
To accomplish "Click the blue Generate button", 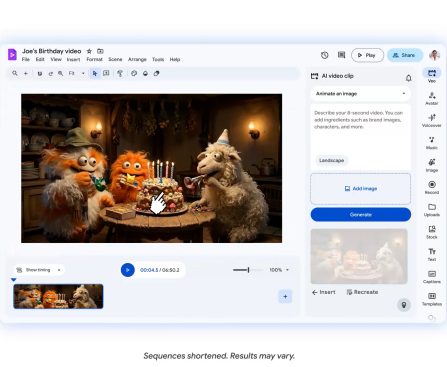I will pyautogui.click(x=361, y=214).
